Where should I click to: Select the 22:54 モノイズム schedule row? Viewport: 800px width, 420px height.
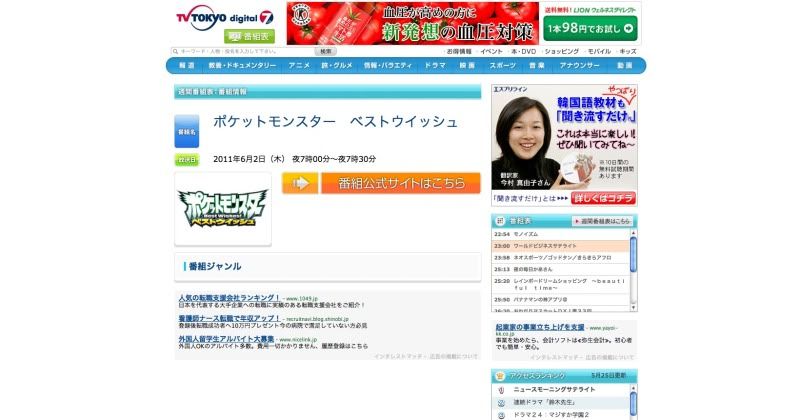561,234
